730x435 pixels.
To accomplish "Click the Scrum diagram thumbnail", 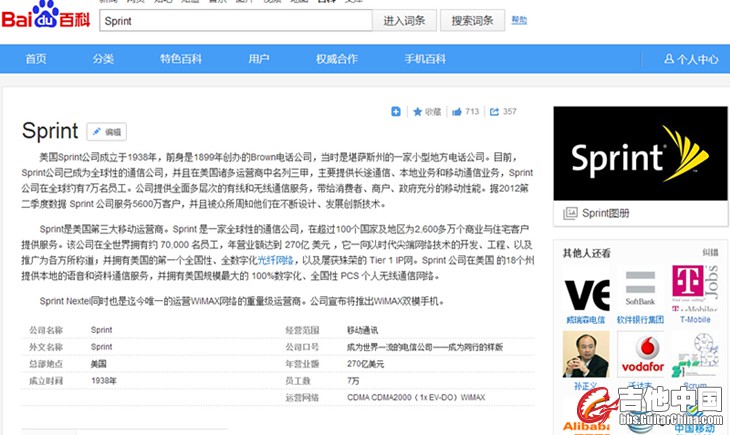I will tap(695, 354).
